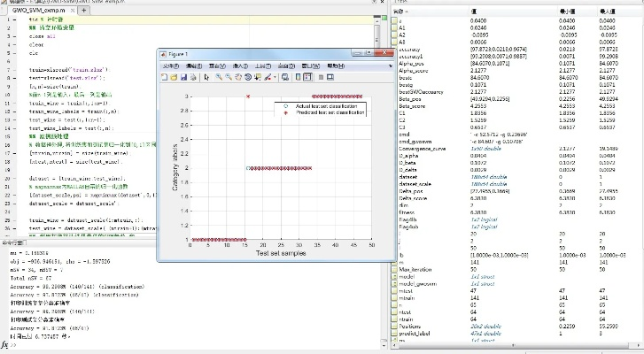Image resolution: width=644 pixels, height=354 pixels.
Task: Activate the Zoom In magnifier tool
Action: (218, 77)
